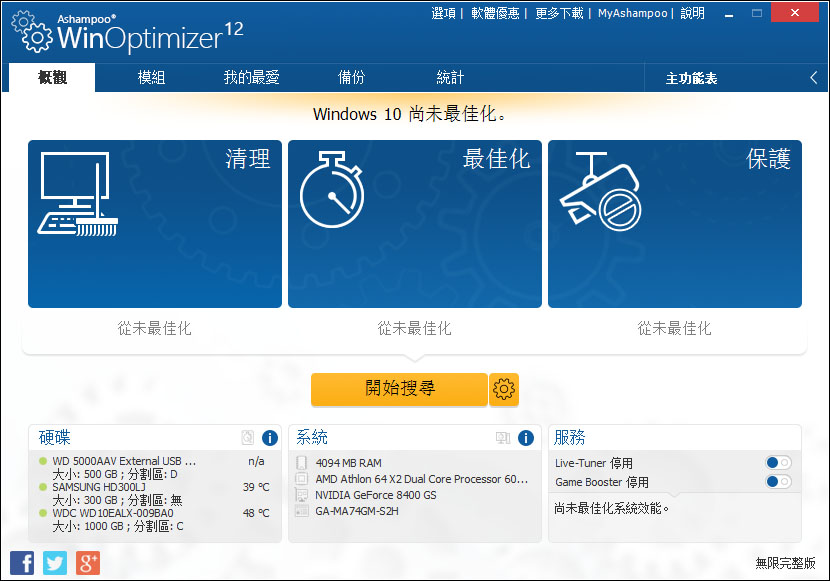Click the RAM icon beside 4094 MB RAM
830x581 pixels.
[301, 463]
